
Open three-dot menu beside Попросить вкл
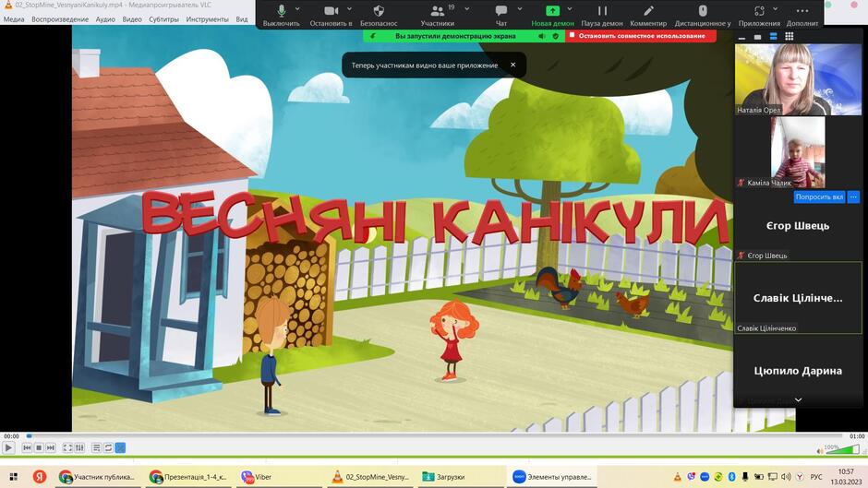coord(853,197)
